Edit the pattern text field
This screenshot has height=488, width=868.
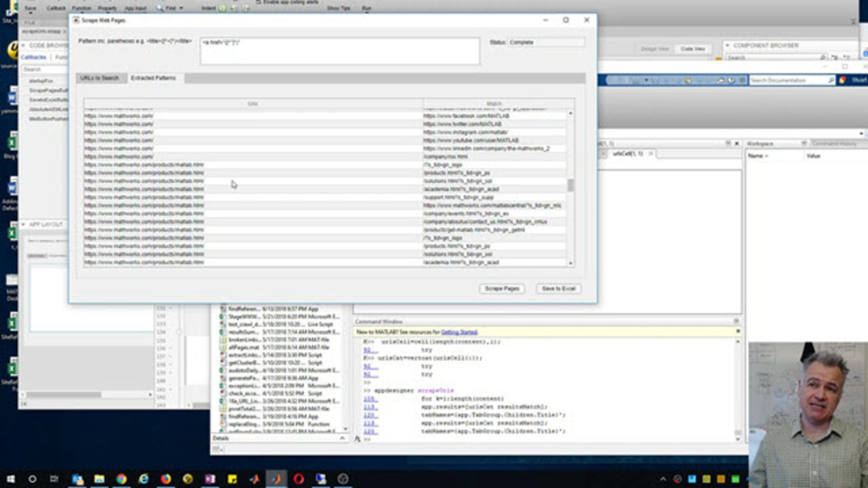(x=340, y=51)
